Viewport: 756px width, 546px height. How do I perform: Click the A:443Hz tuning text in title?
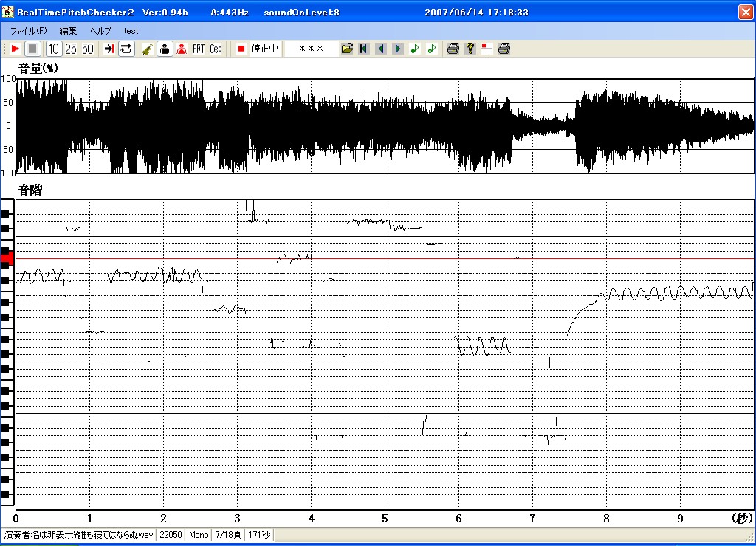[230, 12]
